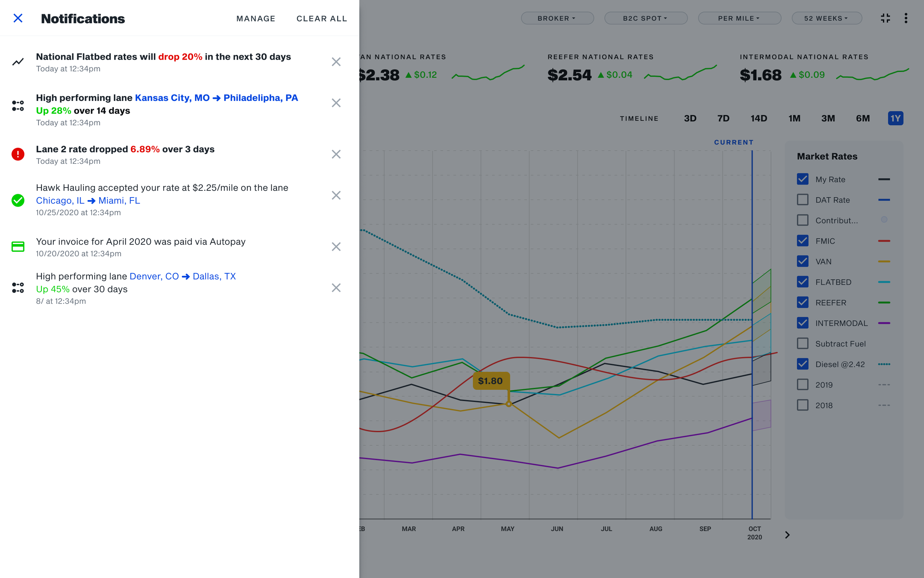
Task: Click the green checkmark on Hawk Hauling notification
Action: click(x=18, y=200)
